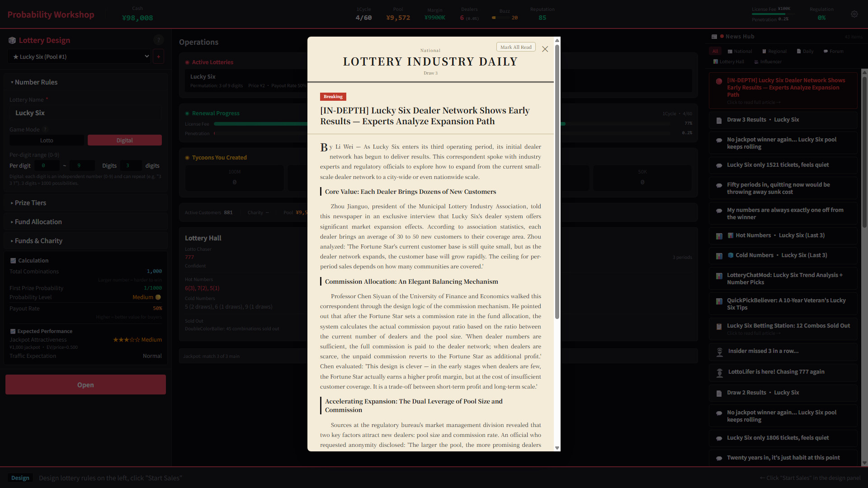Edit the Lottery Name input field
Screen dimensions: 868x488
point(85,113)
